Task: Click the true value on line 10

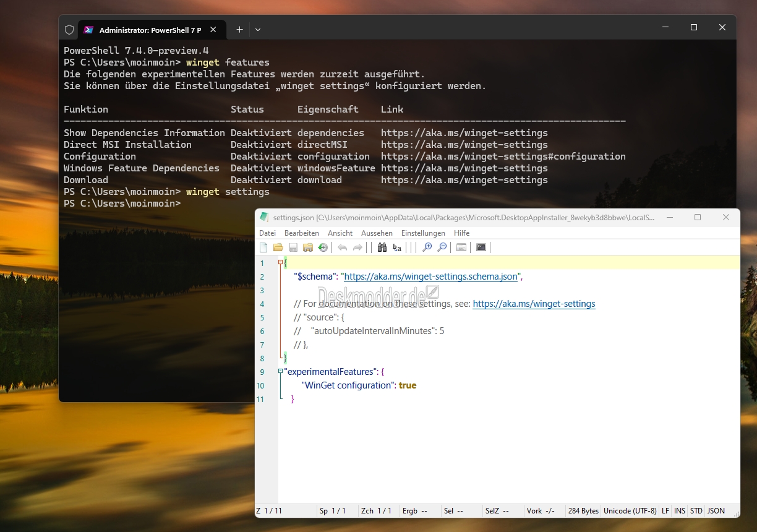Action: [x=408, y=385]
